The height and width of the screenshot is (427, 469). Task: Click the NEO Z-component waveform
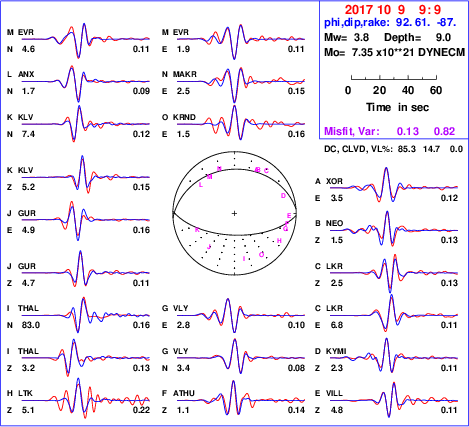(394, 229)
